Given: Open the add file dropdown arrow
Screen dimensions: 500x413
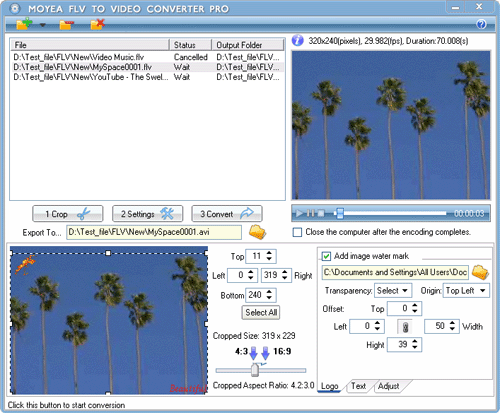Looking at the screenshot, I should [43, 25].
